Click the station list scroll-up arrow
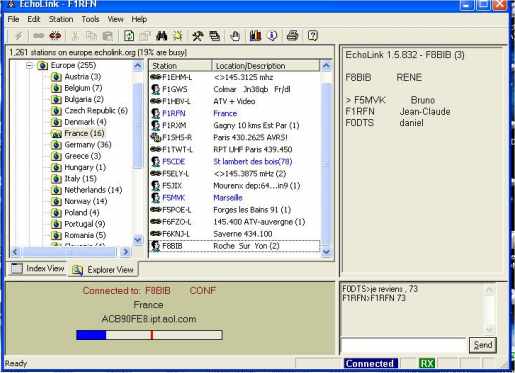Image resolution: width=515 pixels, height=373 pixels. pos(326,66)
